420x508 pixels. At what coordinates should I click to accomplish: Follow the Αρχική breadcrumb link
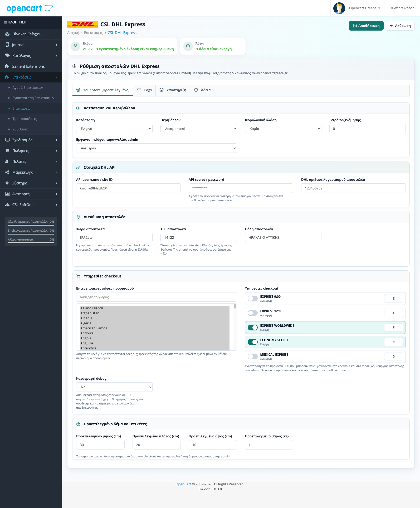(73, 33)
